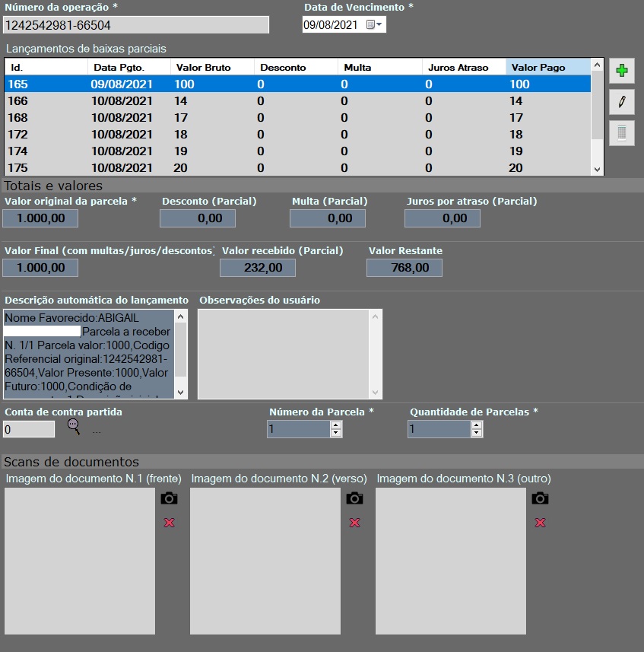Click camera icon for document N.2 (verso)
644x652 pixels.
tap(354, 498)
